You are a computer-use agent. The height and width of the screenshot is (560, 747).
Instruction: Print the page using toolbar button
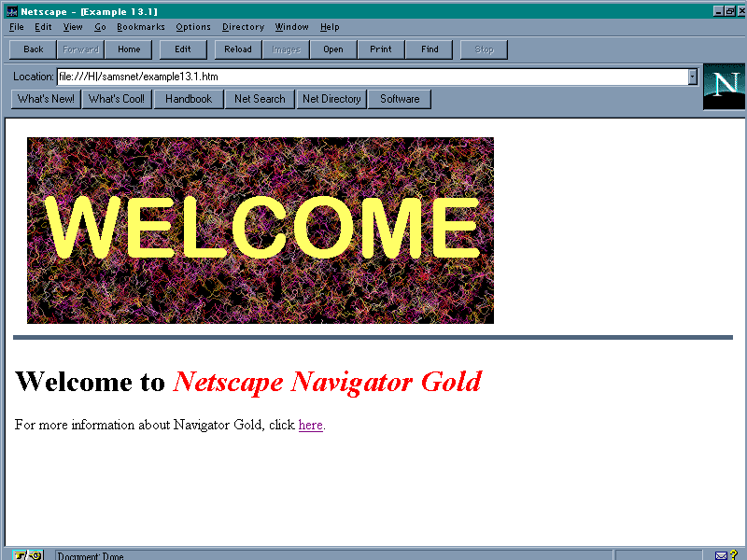click(x=381, y=49)
